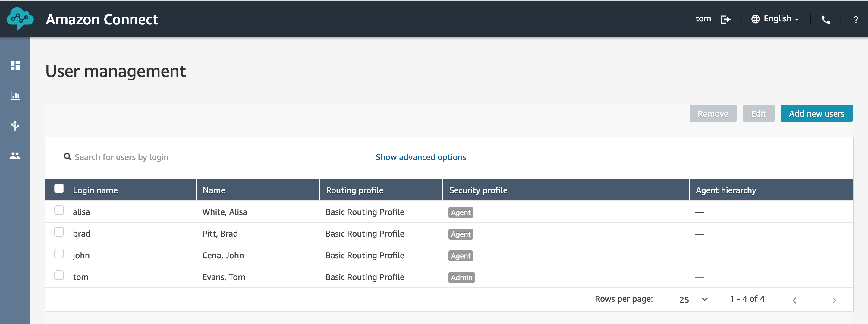Sort by Login name column header

tap(95, 190)
